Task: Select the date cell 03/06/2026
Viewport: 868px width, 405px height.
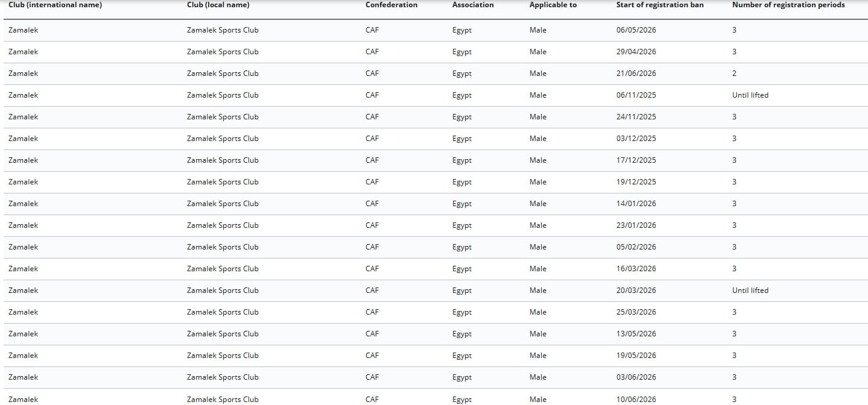Action: point(636,377)
